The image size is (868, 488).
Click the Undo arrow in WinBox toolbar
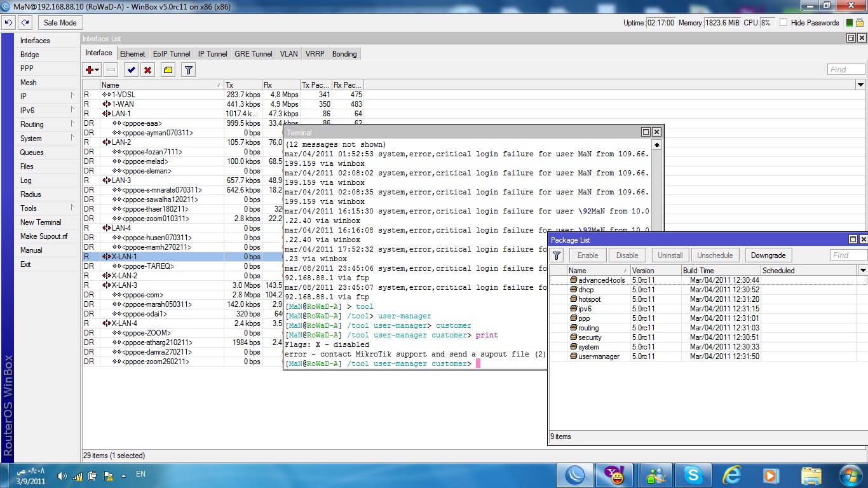(x=8, y=22)
